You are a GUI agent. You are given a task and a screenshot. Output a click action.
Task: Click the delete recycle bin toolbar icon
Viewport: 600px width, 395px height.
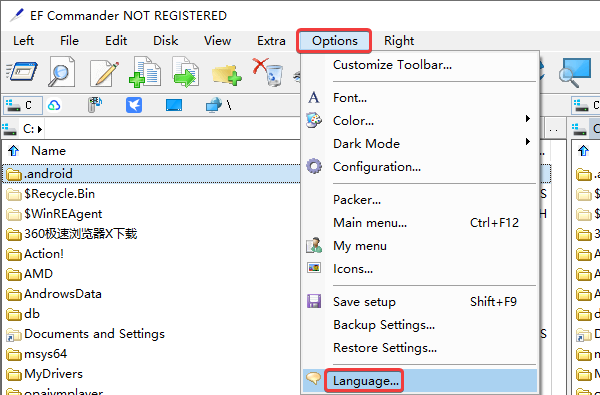click(x=268, y=72)
